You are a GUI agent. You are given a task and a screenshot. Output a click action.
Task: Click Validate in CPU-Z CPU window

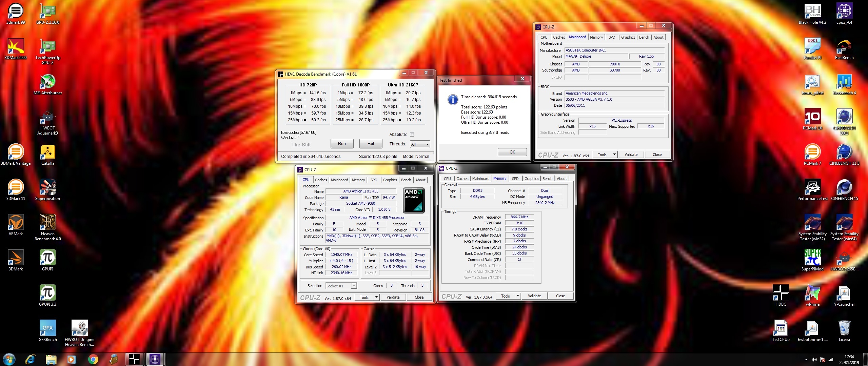[393, 297]
